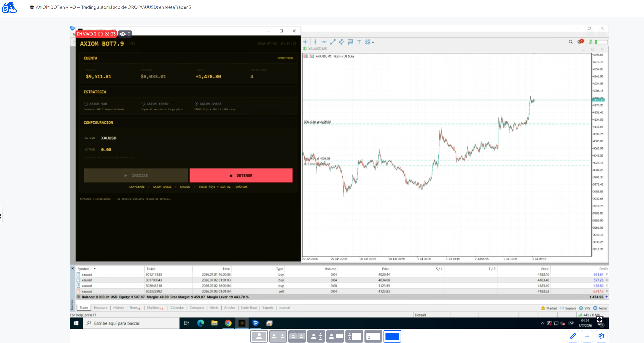
Task: Open the Alerts tab
Action: 214,308
